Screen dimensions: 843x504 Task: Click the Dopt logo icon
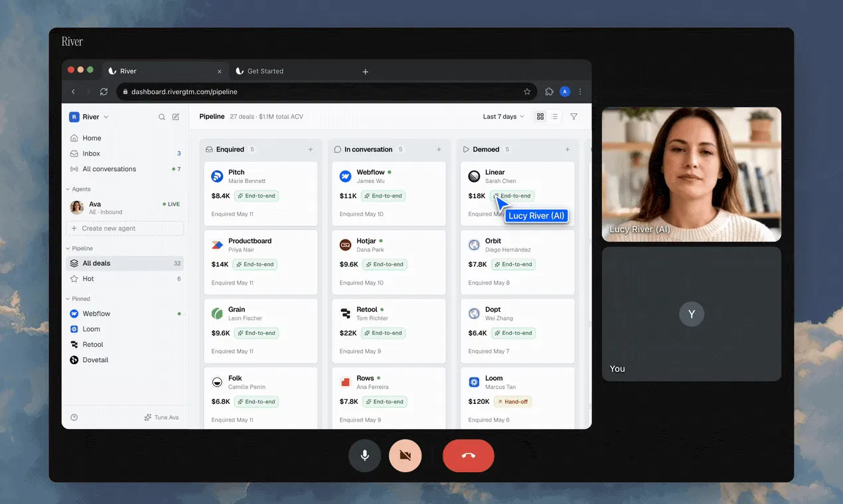(474, 314)
